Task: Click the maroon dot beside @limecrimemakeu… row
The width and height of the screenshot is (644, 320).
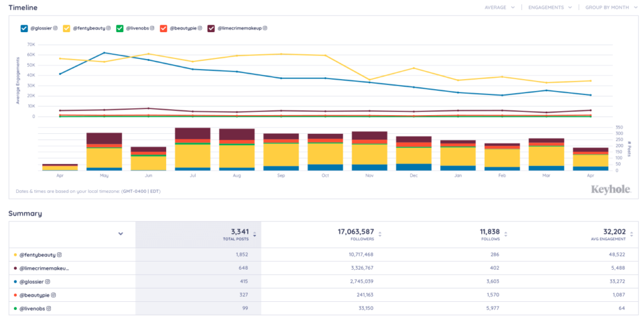Action: pyautogui.click(x=15, y=268)
